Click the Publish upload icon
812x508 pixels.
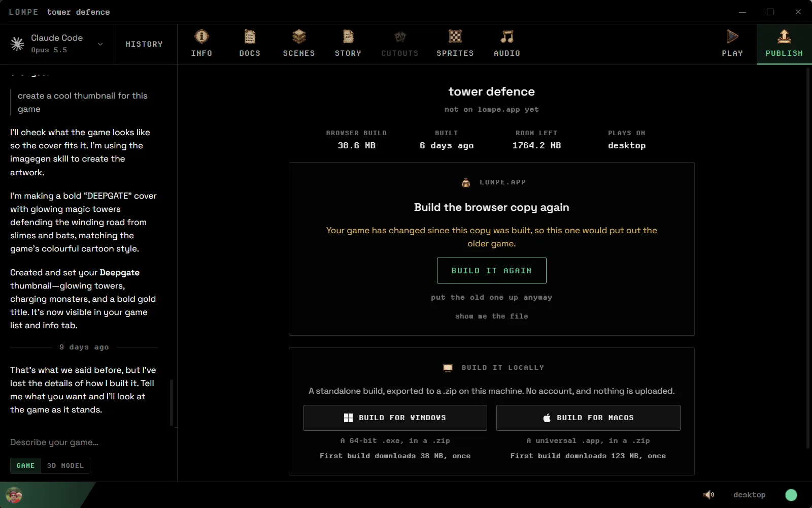(784, 37)
